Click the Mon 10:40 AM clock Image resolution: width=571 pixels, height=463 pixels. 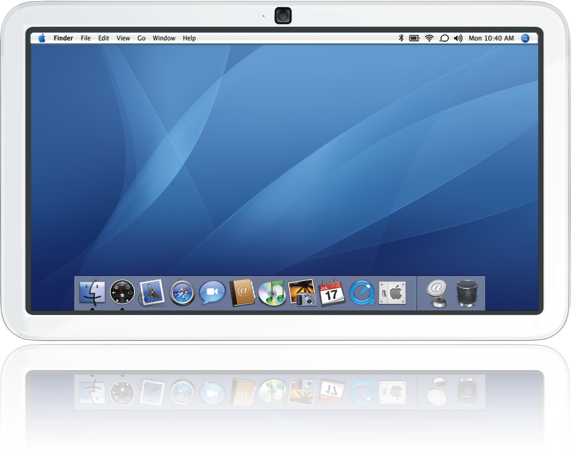[491, 38]
